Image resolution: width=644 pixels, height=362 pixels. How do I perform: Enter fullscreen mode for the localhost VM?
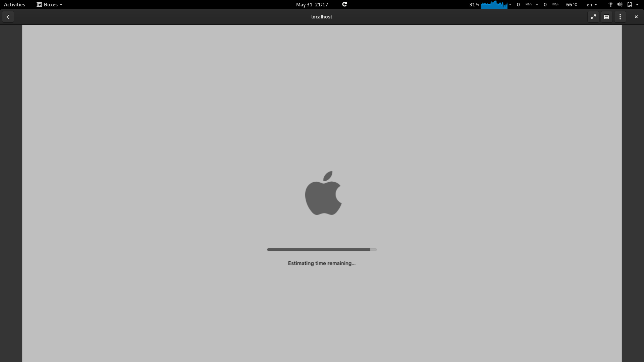pos(593,16)
